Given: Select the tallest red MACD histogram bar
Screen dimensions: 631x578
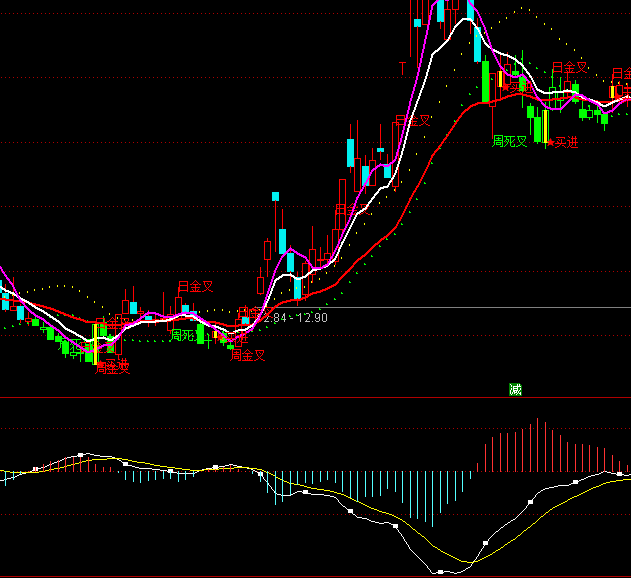Looking at the screenshot, I should click(537, 444).
